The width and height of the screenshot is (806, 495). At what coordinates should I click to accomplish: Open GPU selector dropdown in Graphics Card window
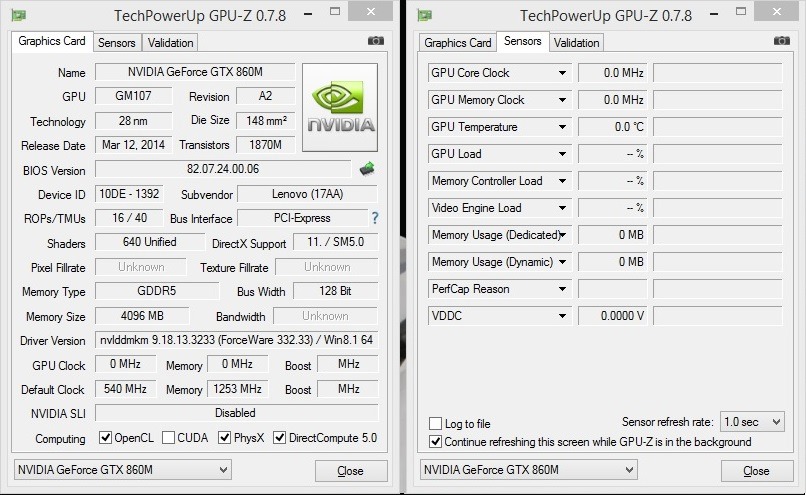click(x=123, y=470)
